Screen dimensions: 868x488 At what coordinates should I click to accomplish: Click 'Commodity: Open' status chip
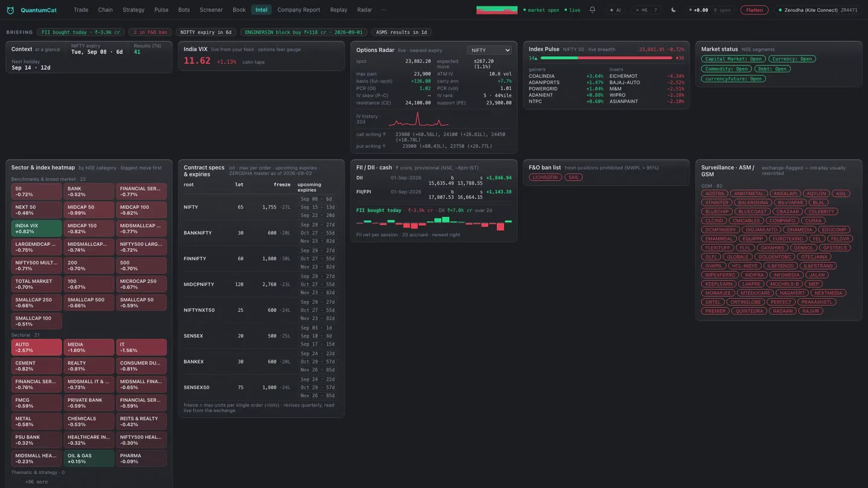point(726,69)
